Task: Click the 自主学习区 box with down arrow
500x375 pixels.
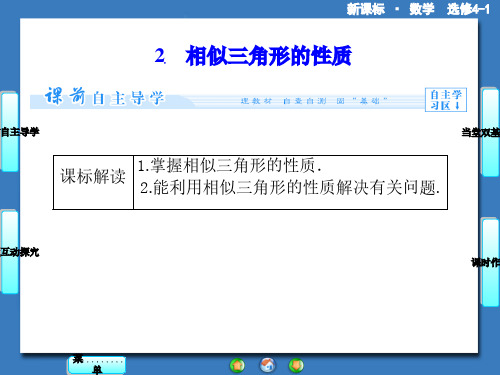Action: point(446,100)
